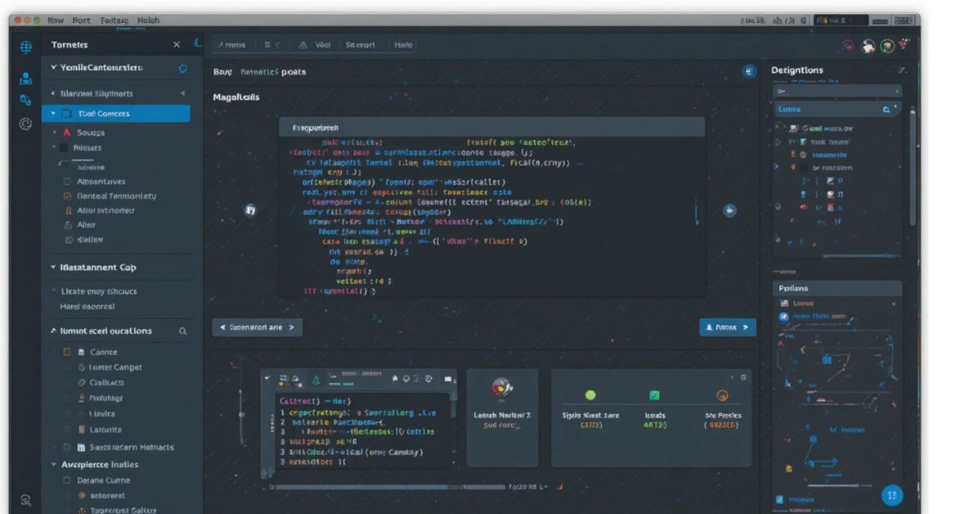Toggle the orange checkbox beside Cannte
Screen dimensions: 980x514
click(68, 352)
